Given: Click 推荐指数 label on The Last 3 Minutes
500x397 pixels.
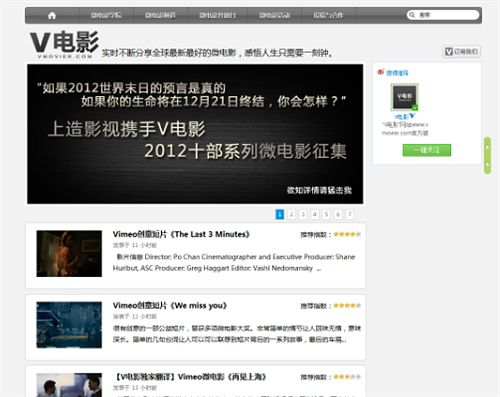Looking at the screenshot, I should coord(315,235).
